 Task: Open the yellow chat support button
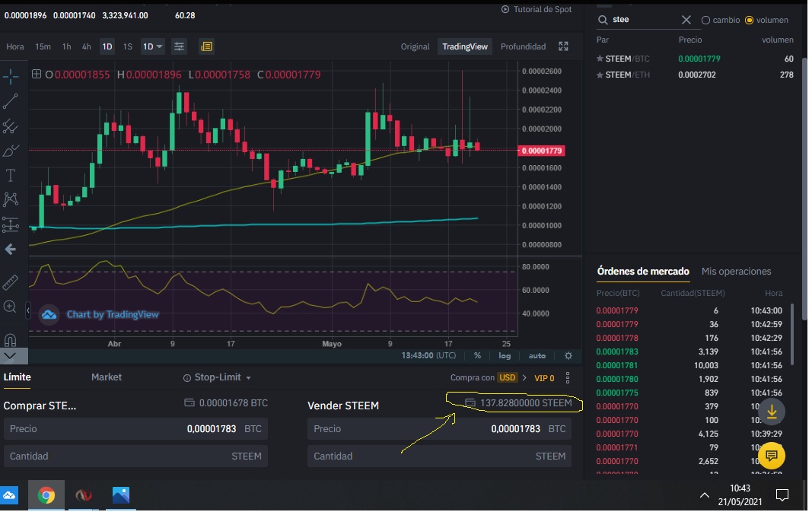[x=772, y=456]
